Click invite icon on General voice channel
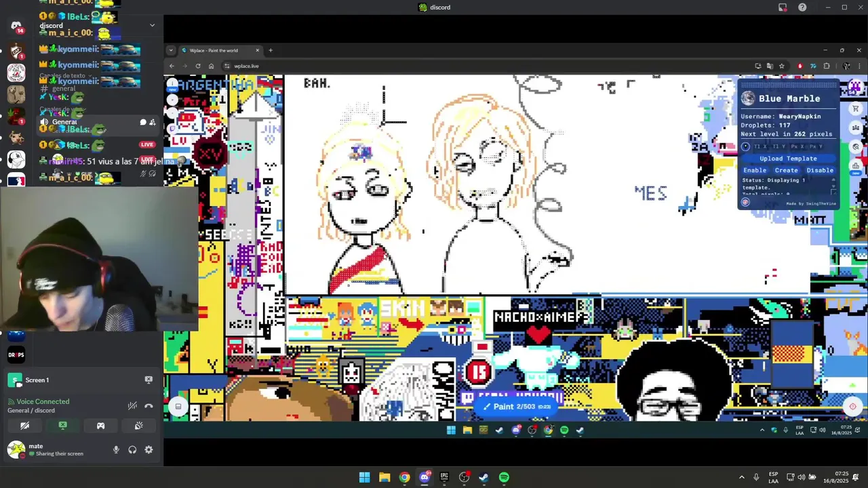The width and height of the screenshot is (868, 488). coord(153,122)
